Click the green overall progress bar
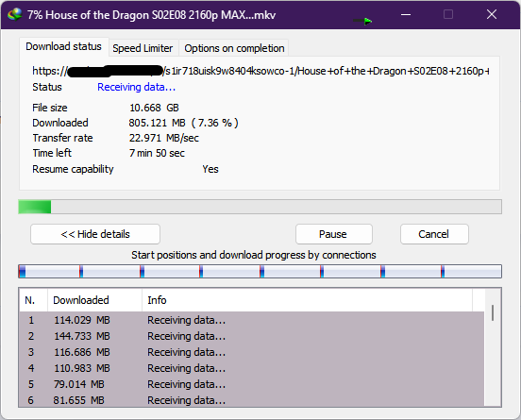This screenshot has width=521, height=420. tap(260, 207)
